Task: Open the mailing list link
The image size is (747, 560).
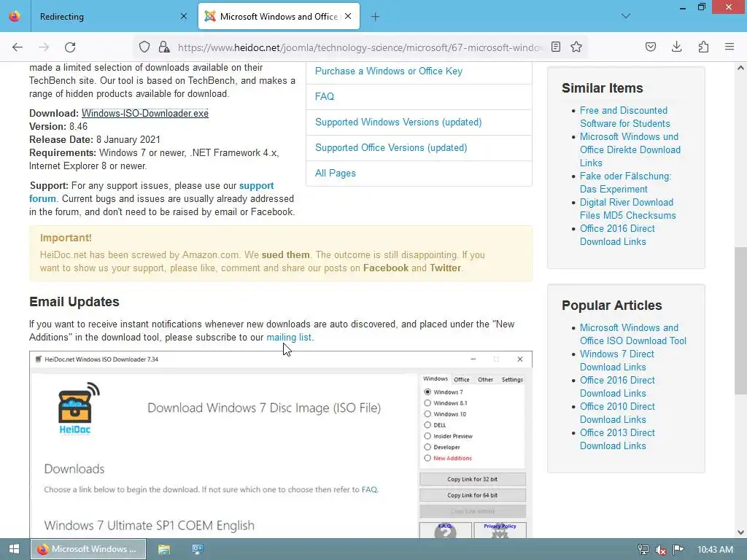Action: coord(289,337)
